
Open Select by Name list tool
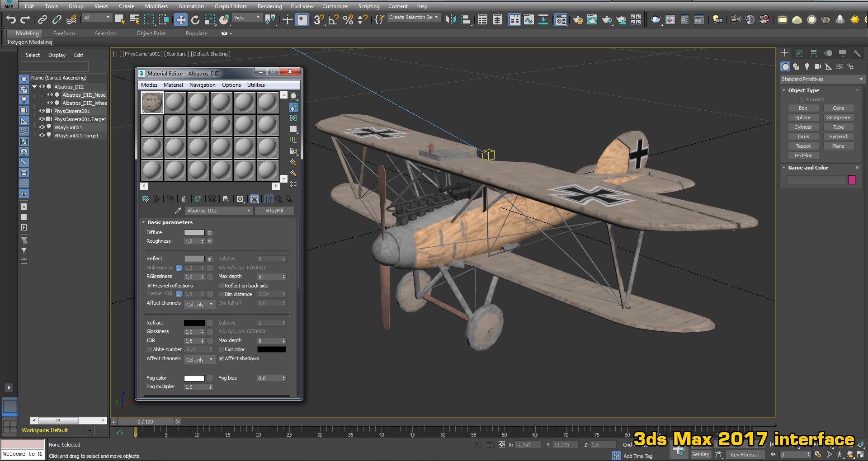[134, 19]
